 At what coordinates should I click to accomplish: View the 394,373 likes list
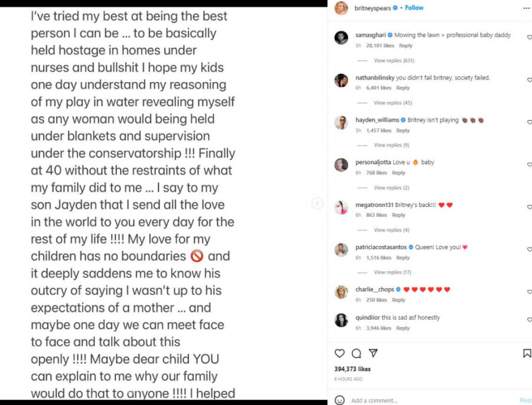[x=352, y=369]
